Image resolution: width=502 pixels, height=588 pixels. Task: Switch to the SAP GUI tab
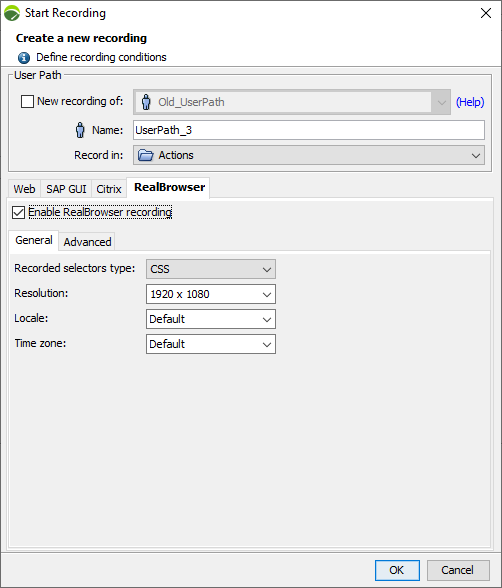(x=66, y=189)
